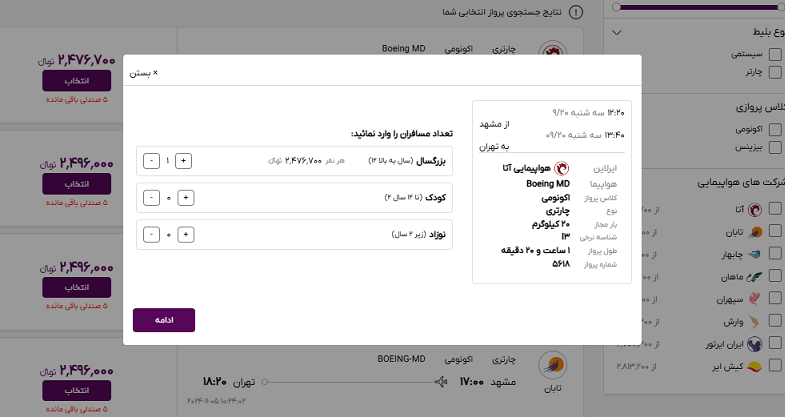This screenshot has height=417, width=785.
Task: Click the ۲۰ کیلوگرم baggage allowance text
Action: (551, 224)
